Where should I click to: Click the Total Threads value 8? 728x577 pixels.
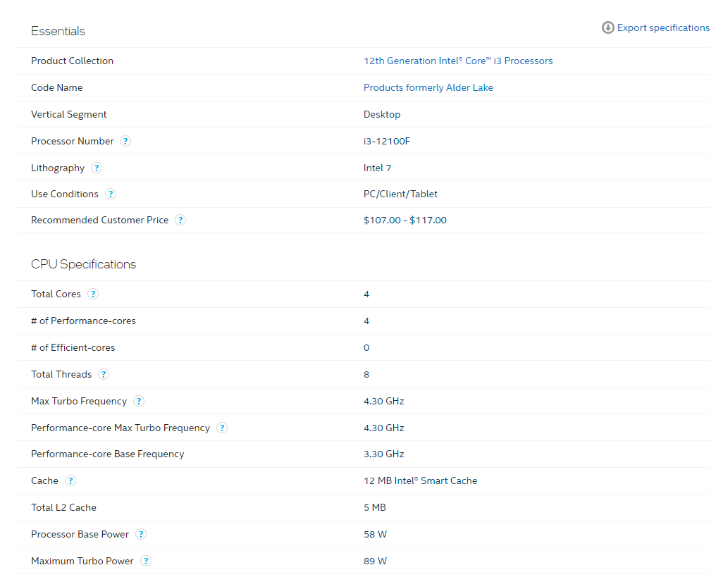pos(366,375)
